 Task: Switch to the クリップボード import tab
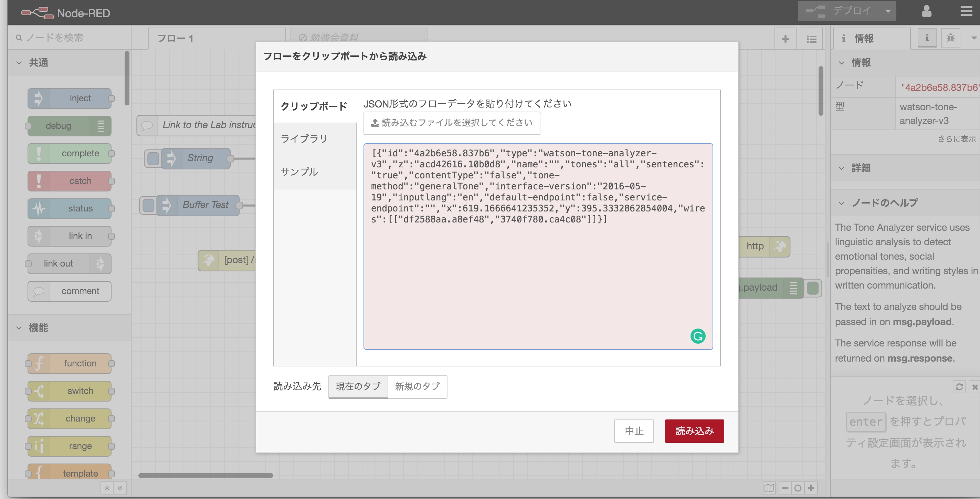315,106
